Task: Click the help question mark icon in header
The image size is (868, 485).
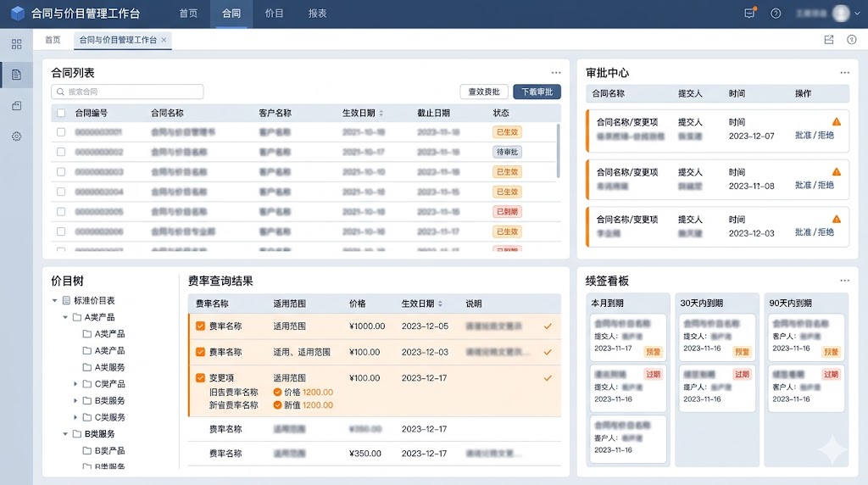Action: (x=776, y=14)
